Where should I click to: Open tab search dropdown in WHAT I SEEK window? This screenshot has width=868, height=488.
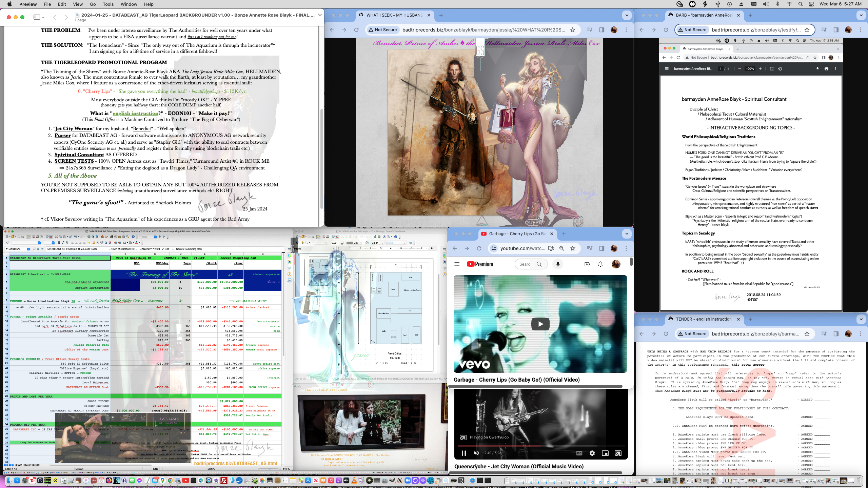(x=627, y=15)
